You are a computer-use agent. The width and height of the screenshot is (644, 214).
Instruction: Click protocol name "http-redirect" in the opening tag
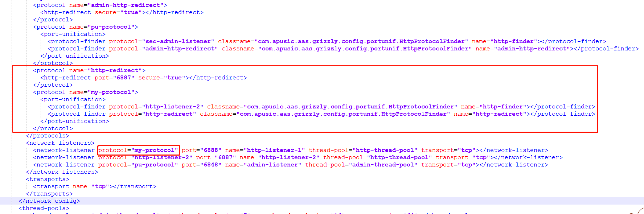pos(114,70)
